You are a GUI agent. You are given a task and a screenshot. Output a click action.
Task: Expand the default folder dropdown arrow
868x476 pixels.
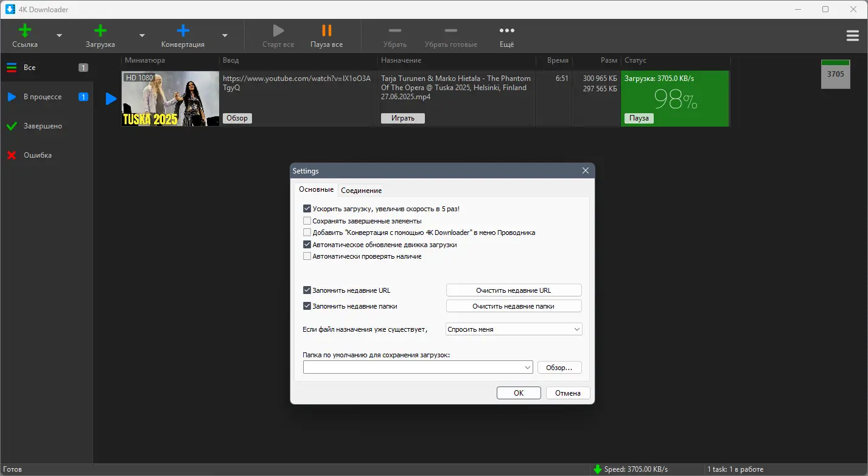coord(527,368)
